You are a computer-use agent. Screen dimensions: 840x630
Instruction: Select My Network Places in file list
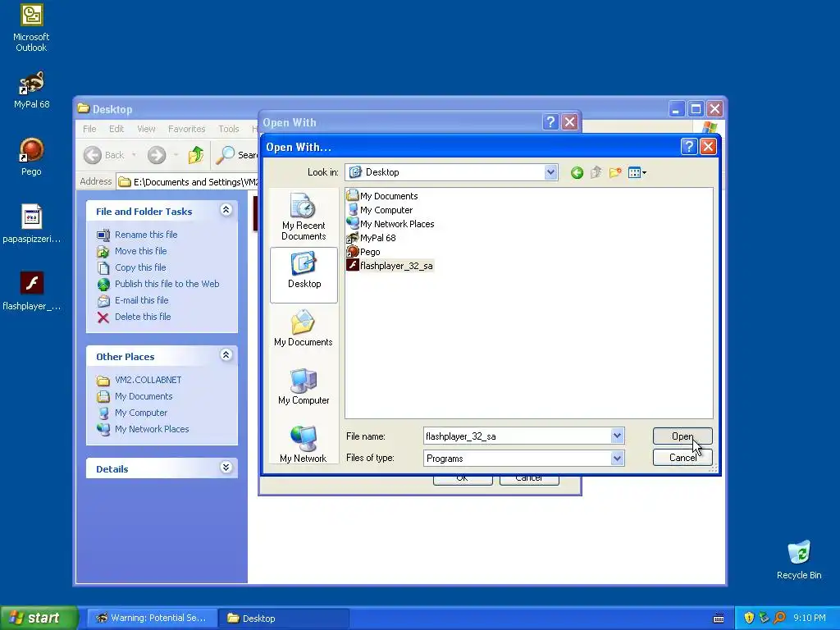(390, 224)
